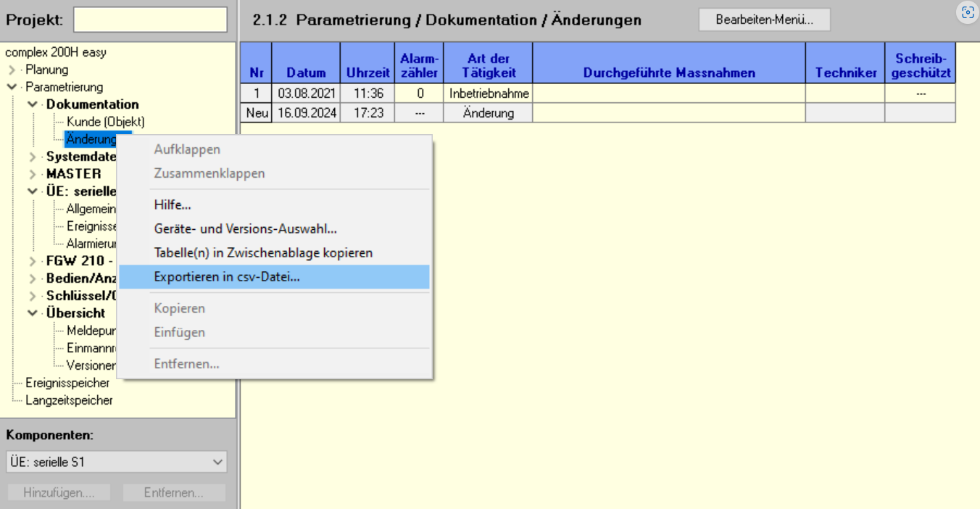Select the time cell 17:23

[x=367, y=113]
